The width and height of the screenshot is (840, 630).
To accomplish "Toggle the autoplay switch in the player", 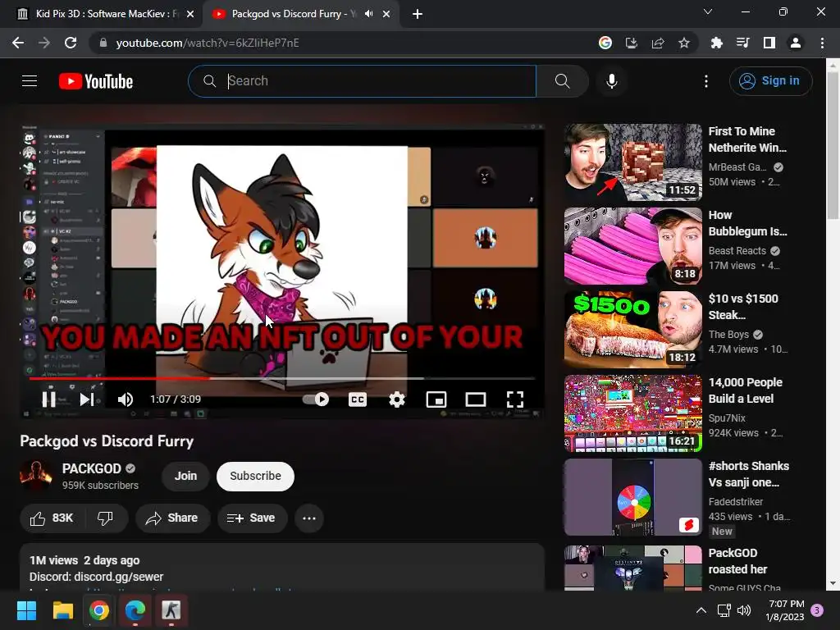I will 316,399.
